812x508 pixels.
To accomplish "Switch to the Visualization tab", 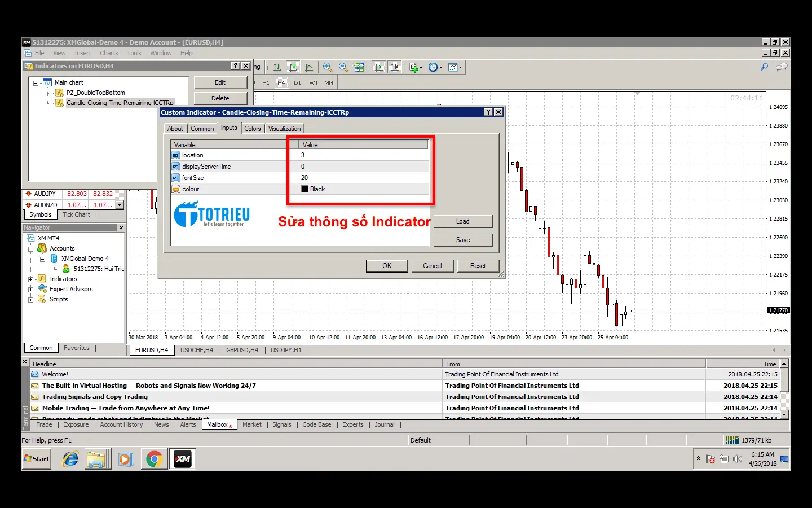I will click(x=285, y=129).
